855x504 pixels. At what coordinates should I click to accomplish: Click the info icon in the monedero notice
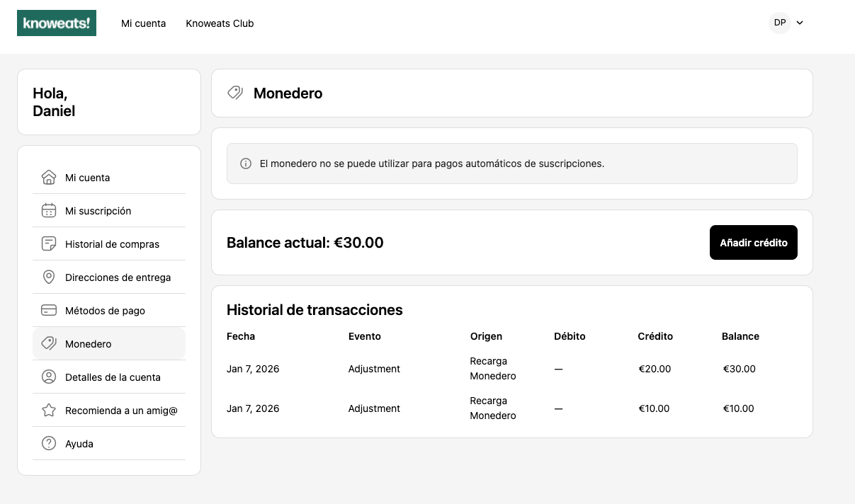click(246, 164)
